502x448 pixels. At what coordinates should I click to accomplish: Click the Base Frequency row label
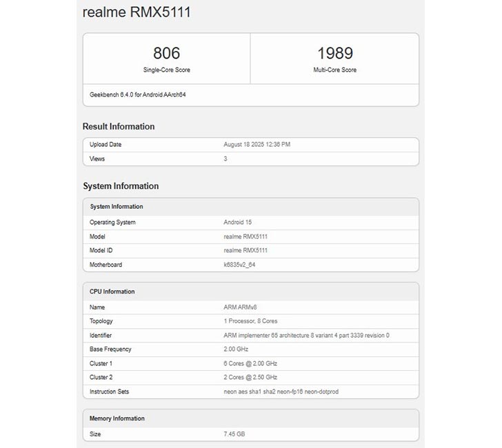click(110, 349)
